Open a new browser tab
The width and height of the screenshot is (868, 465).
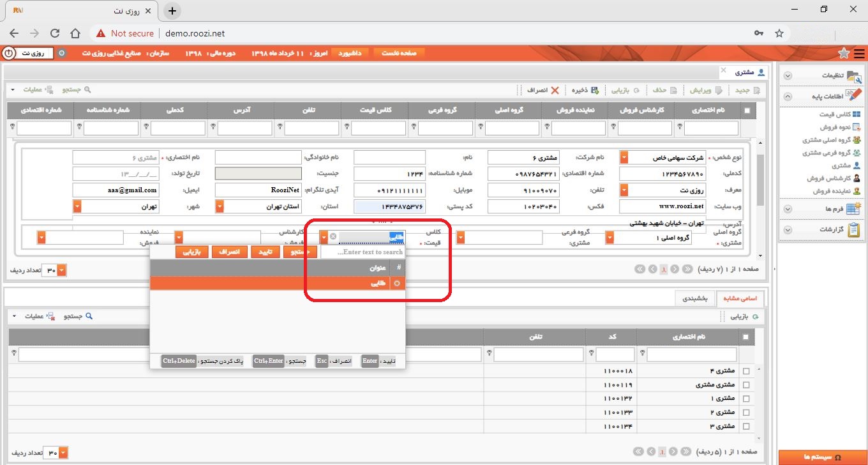click(x=172, y=10)
